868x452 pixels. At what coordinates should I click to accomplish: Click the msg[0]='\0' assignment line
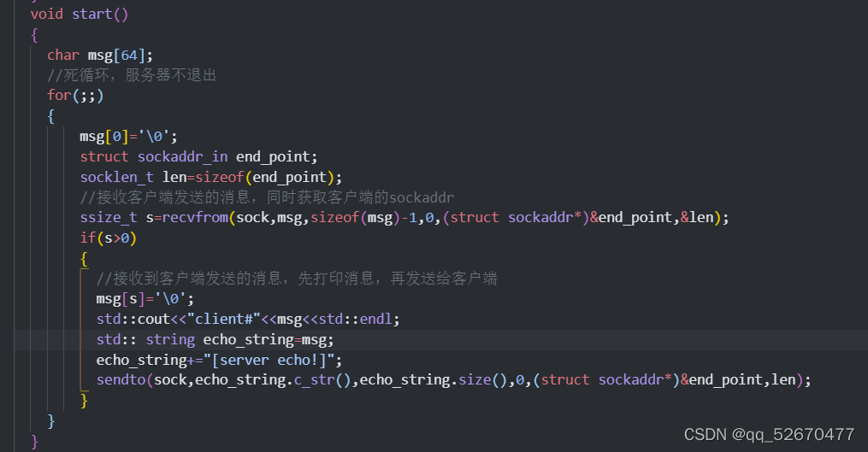click(128, 136)
